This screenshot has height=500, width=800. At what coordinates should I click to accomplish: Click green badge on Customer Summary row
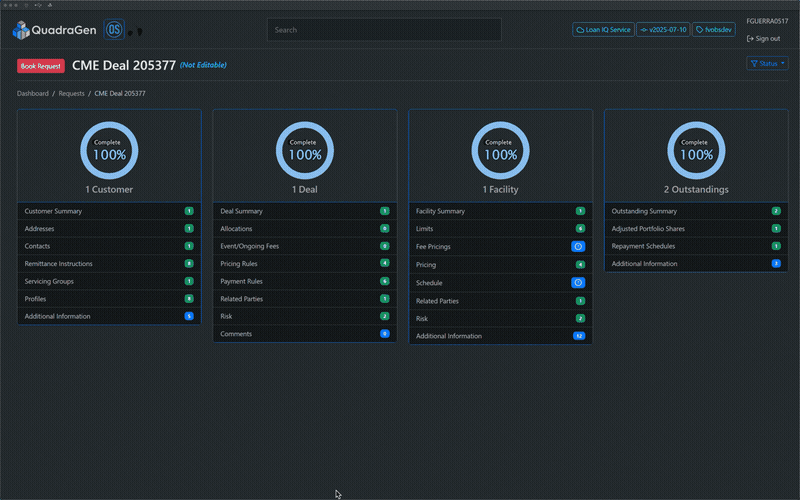click(x=189, y=211)
